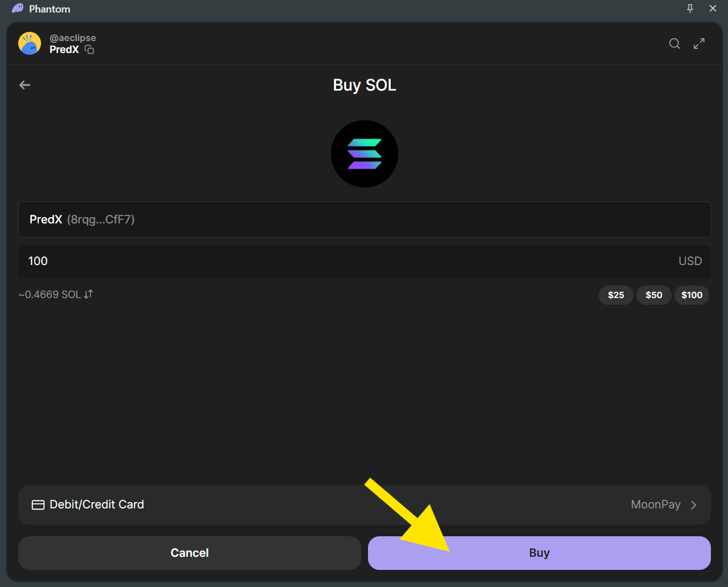Swap the SOL/USD currency direction
Viewport: 728px width, 587px height.
[x=88, y=294]
